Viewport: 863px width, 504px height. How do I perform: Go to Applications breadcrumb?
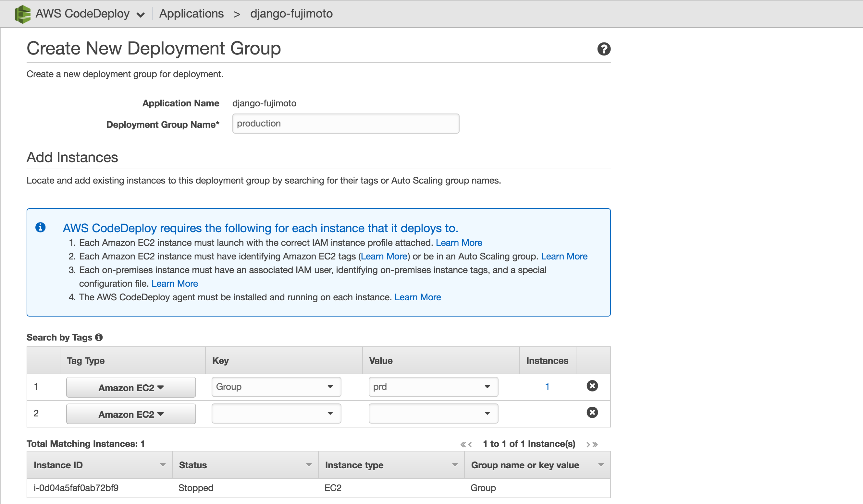tap(191, 14)
